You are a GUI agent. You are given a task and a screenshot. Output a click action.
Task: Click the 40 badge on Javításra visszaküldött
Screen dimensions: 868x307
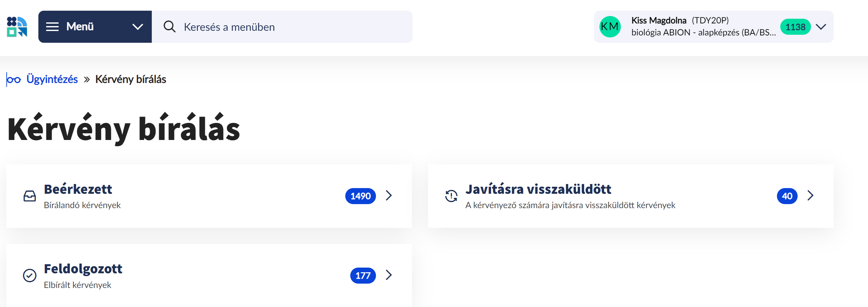[787, 196]
